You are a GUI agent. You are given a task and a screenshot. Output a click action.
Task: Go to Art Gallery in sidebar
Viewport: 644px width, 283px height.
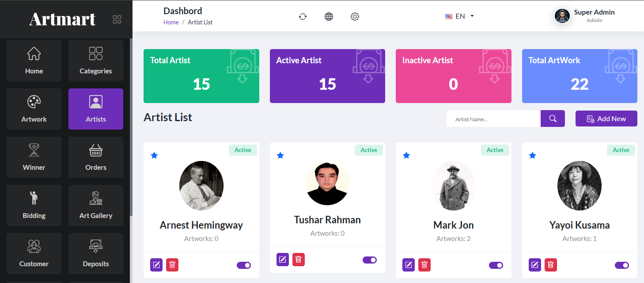coord(96,205)
